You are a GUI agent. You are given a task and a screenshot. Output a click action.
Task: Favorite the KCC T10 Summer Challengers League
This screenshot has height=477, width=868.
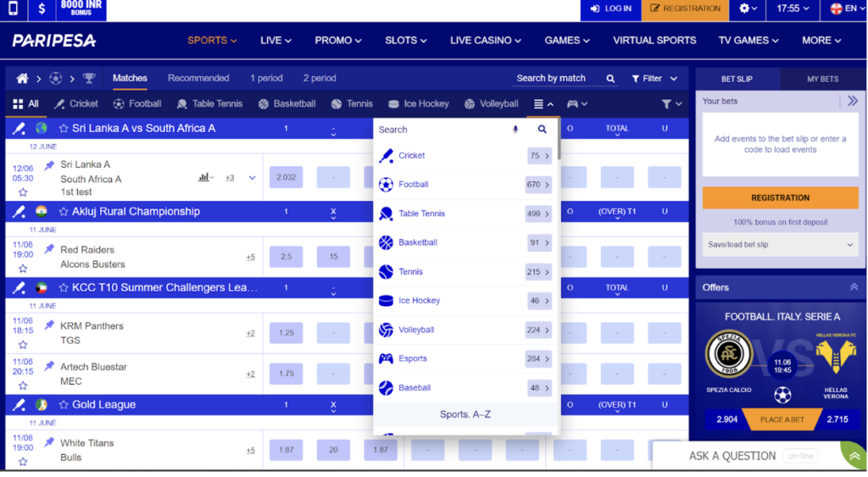tap(64, 288)
